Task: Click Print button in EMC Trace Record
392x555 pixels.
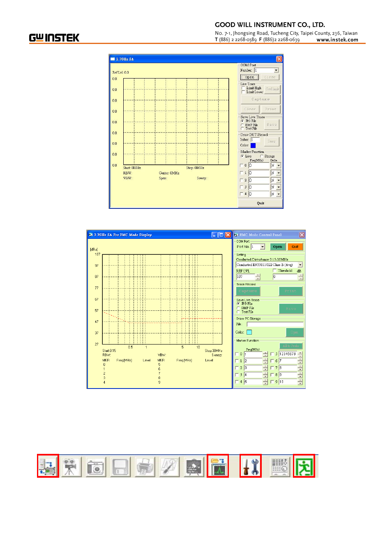Action: point(291,291)
